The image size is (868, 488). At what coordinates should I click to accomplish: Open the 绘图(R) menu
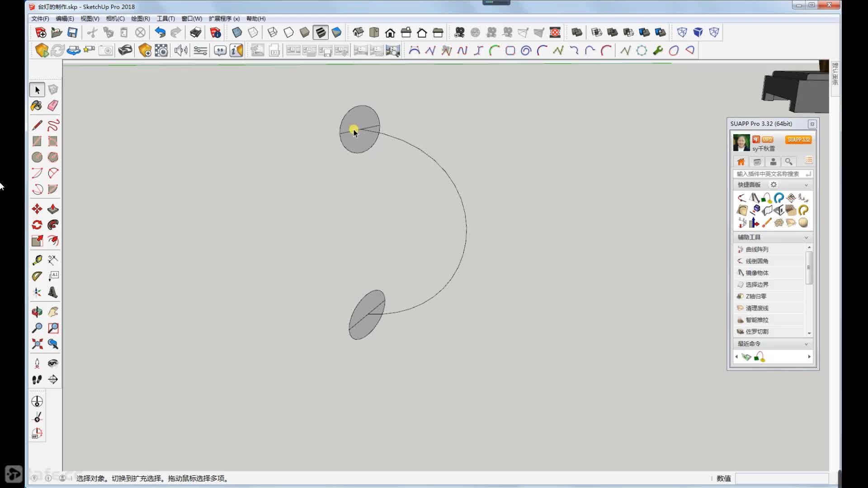141,19
